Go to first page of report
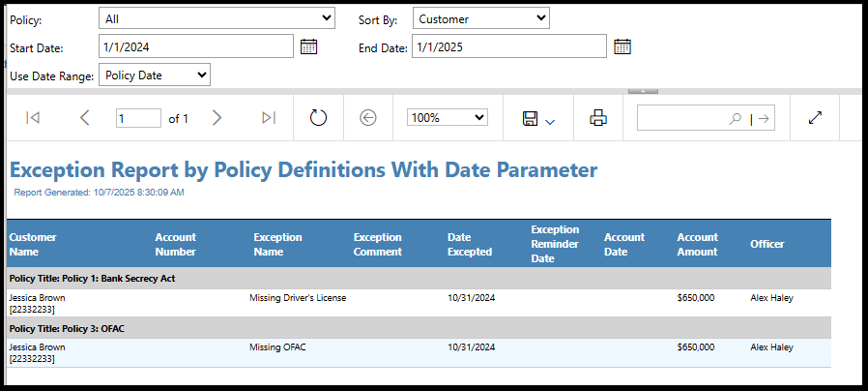868x391 pixels. coord(33,118)
